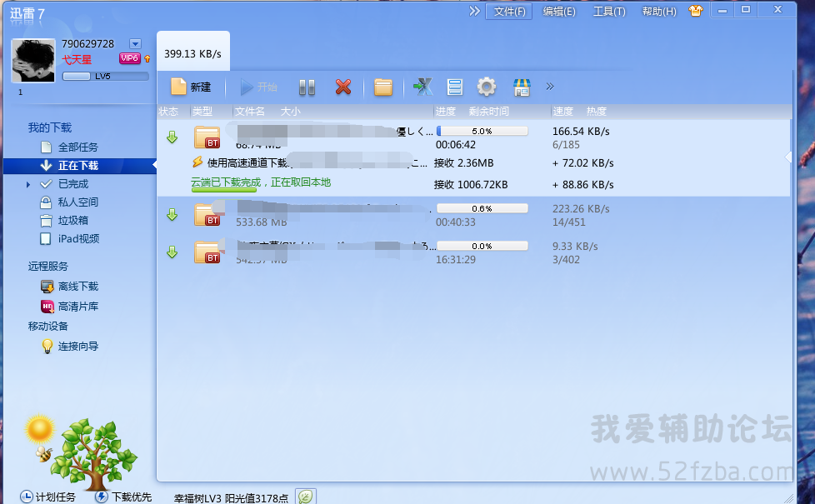This screenshot has height=504, width=815.
Task: Open the 文件(F) menu
Action: click(509, 12)
